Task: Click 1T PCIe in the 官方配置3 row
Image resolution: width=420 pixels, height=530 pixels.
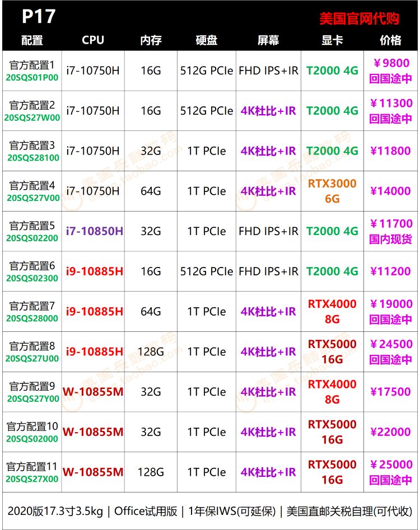Action: click(x=207, y=151)
